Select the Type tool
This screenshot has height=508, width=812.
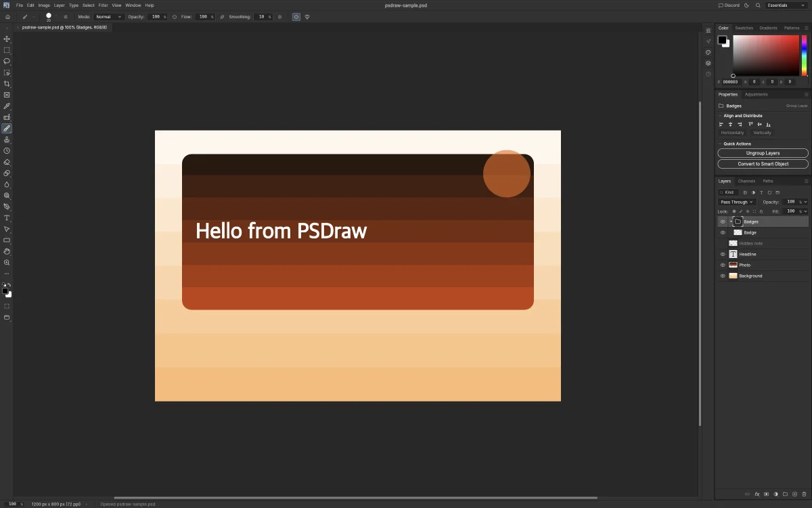click(7, 218)
